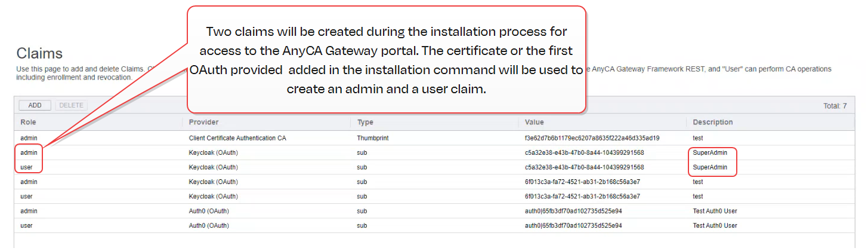Viewport: 868px width, 251px height.
Task: Sort claims by the Provider column header
Action: pyautogui.click(x=203, y=122)
